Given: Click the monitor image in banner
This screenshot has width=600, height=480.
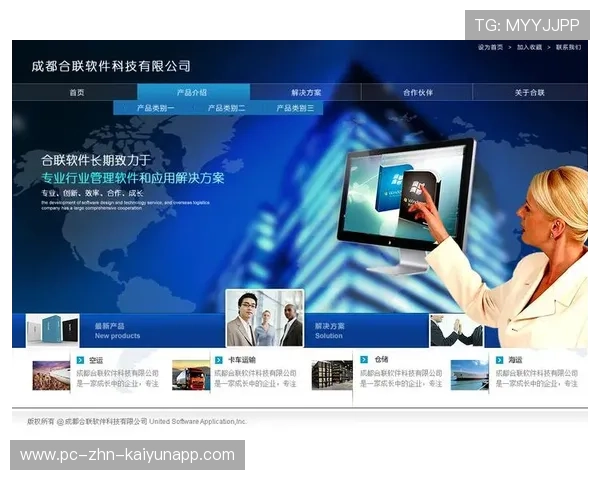Looking at the screenshot, I should pos(406,207).
